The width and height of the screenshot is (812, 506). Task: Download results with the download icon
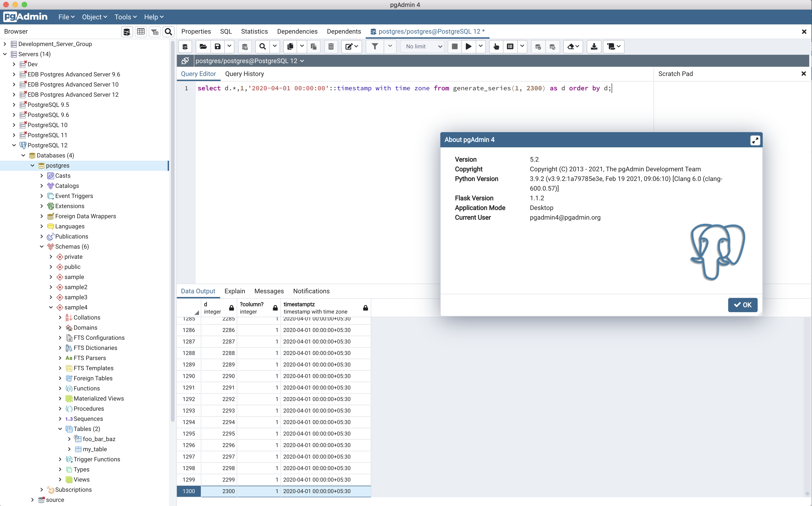tap(594, 47)
